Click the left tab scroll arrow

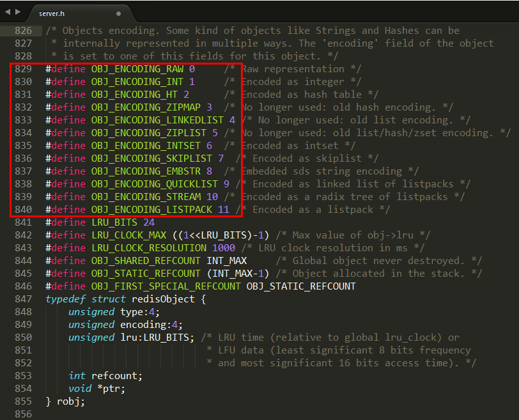point(7,12)
